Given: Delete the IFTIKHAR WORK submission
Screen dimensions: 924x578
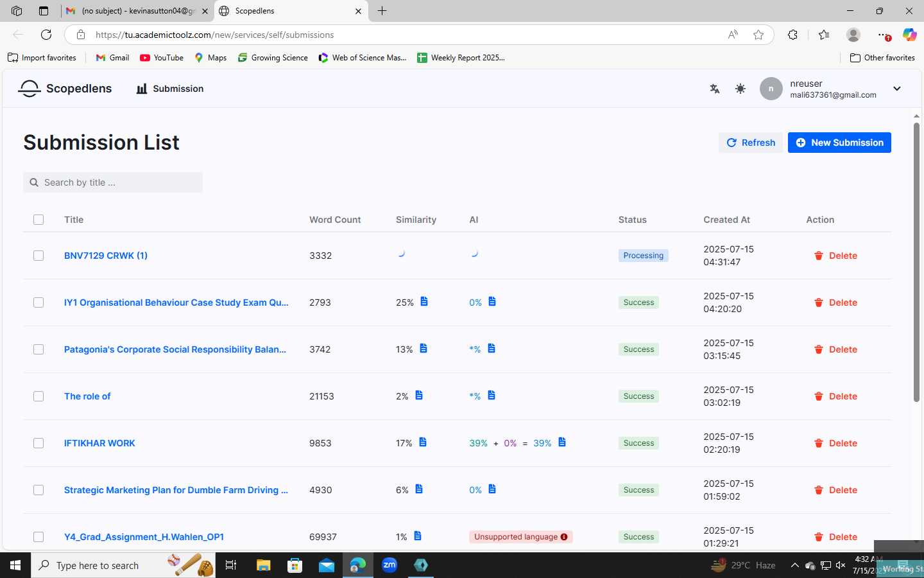Looking at the screenshot, I should tap(835, 443).
